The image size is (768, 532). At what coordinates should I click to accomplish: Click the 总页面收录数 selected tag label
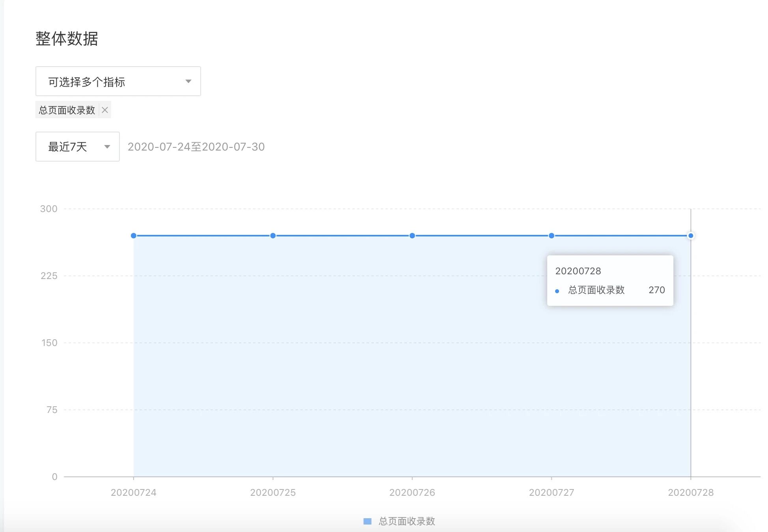[67, 110]
